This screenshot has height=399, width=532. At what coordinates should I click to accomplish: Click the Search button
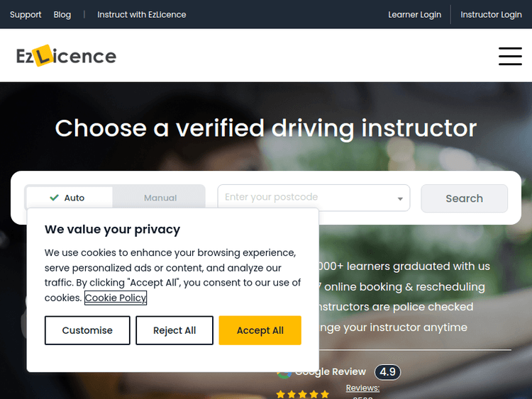coord(464,198)
